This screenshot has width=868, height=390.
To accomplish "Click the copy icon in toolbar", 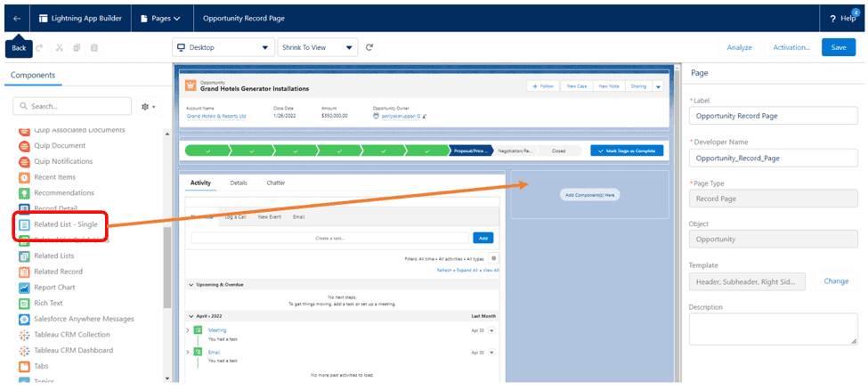I will 77,48.
